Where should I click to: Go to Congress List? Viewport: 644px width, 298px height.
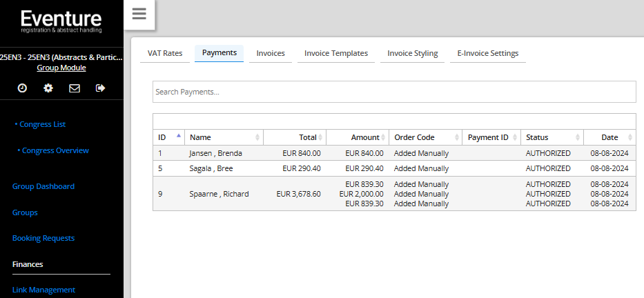coord(43,124)
